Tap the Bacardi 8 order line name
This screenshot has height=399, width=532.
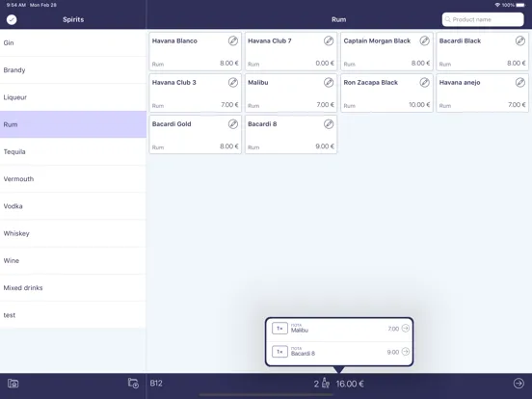tap(303, 354)
